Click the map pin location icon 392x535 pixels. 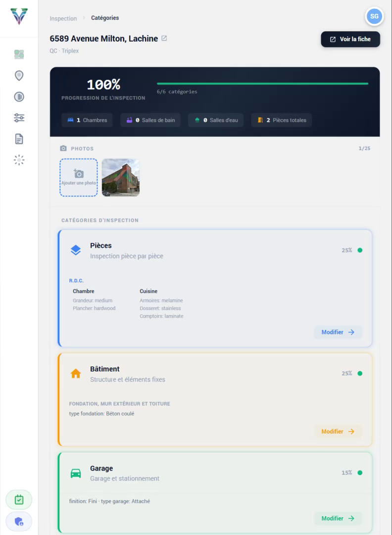(x=19, y=76)
